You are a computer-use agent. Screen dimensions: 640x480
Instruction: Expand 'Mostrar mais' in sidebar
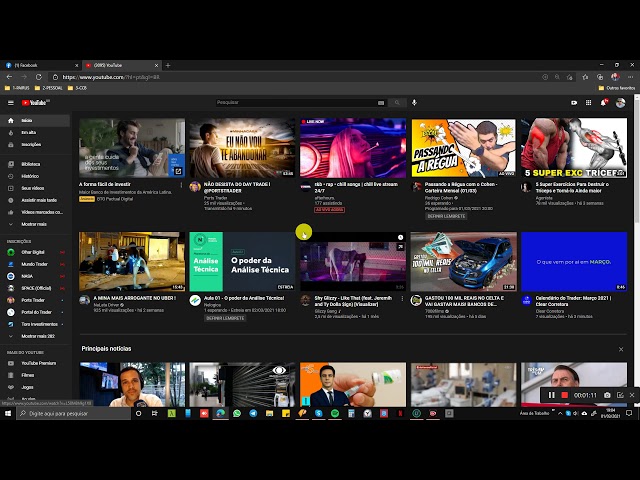pyautogui.click(x=36, y=224)
